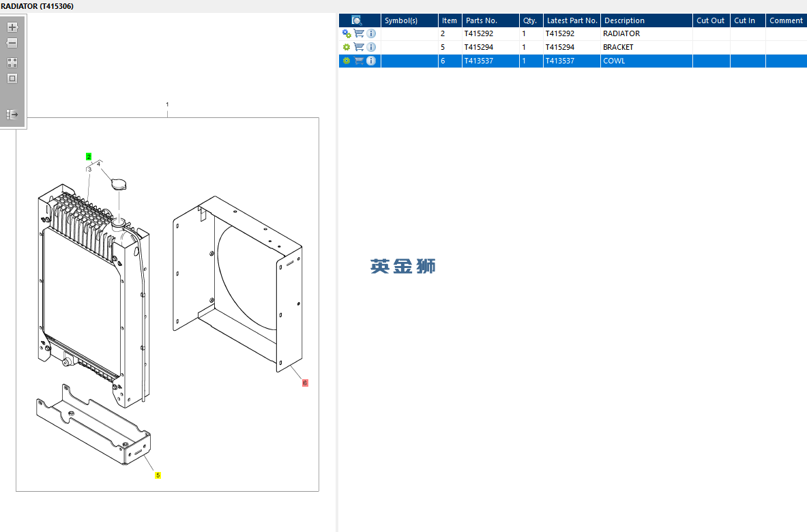Viewport: 807px width, 532px height.
Task: Select the yellow callout 5 in the diagram
Action: coord(158,475)
